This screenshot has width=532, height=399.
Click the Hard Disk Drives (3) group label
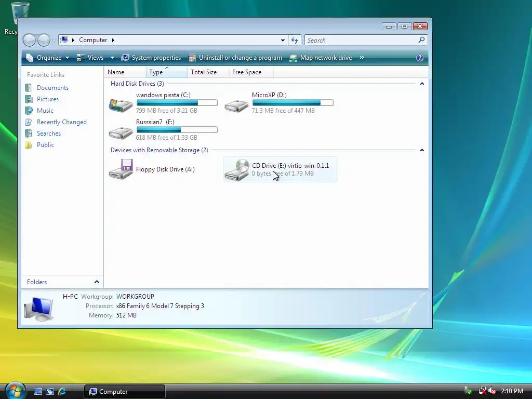tap(137, 84)
